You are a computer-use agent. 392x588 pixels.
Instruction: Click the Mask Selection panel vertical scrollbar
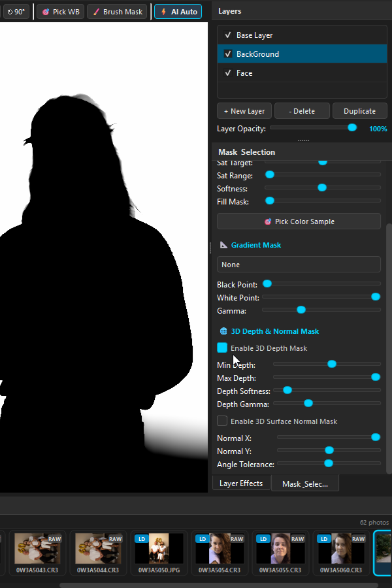pyautogui.click(x=389, y=348)
